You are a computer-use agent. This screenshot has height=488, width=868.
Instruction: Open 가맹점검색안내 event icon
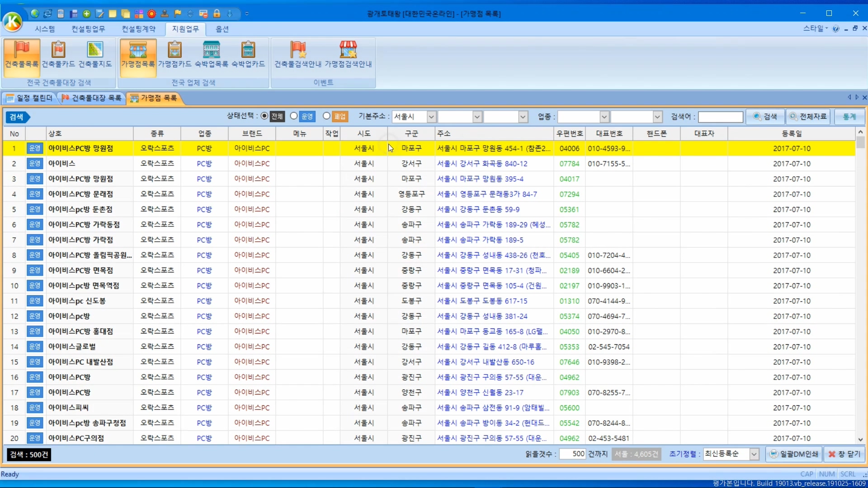click(348, 54)
